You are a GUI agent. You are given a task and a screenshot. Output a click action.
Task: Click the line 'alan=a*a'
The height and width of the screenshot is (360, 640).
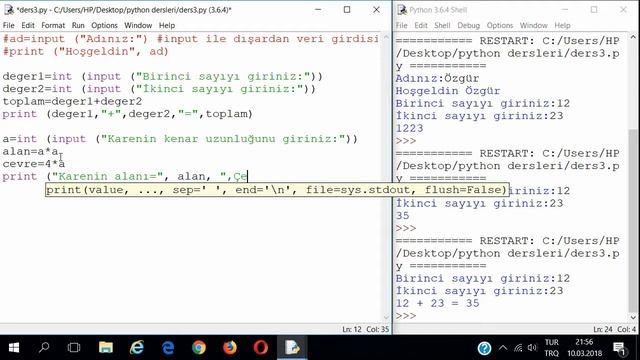click(31, 151)
